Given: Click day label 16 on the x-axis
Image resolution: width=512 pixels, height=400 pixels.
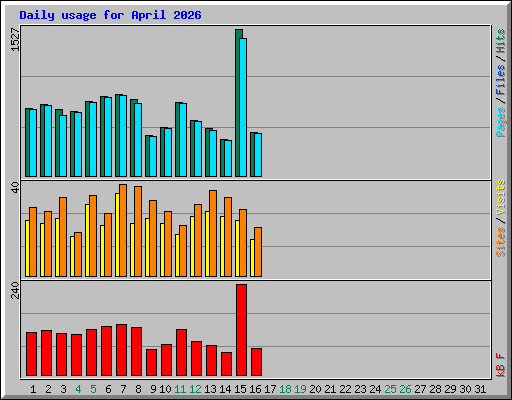Looking at the screenshot, I should (255, 389).
